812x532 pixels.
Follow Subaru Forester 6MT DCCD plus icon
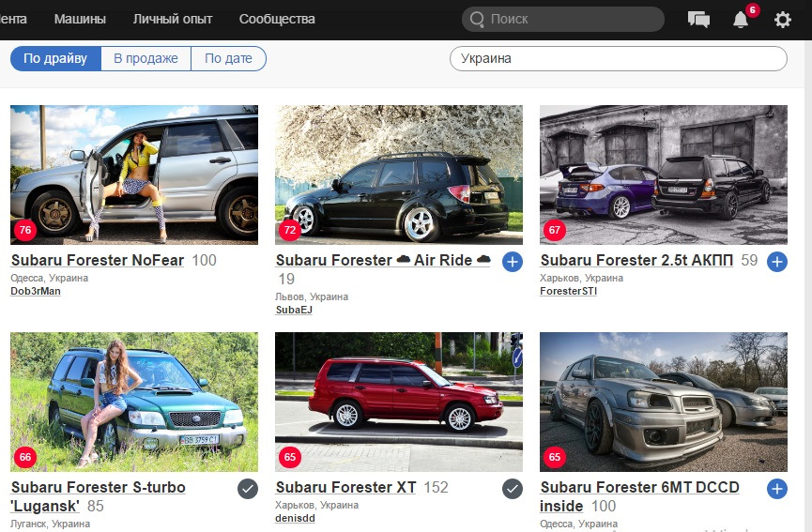(x=776, y=489)
